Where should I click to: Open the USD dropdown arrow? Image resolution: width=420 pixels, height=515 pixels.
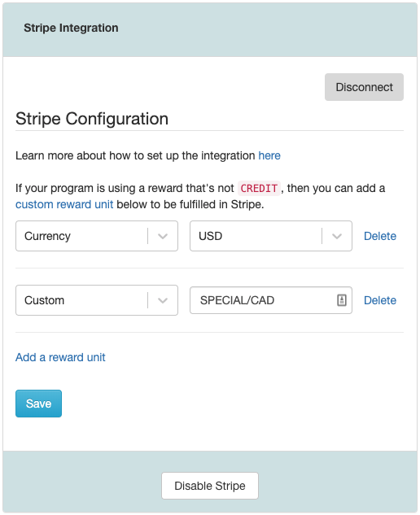coord(337,236)
